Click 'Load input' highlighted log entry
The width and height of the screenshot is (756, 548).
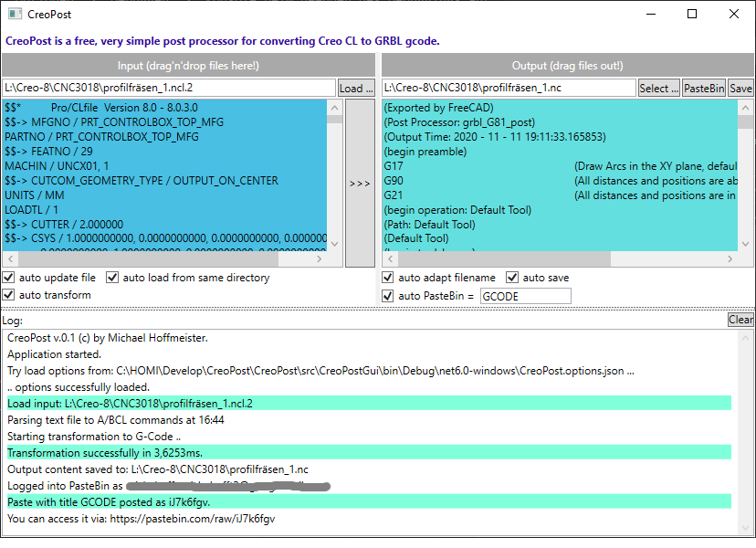369,404
